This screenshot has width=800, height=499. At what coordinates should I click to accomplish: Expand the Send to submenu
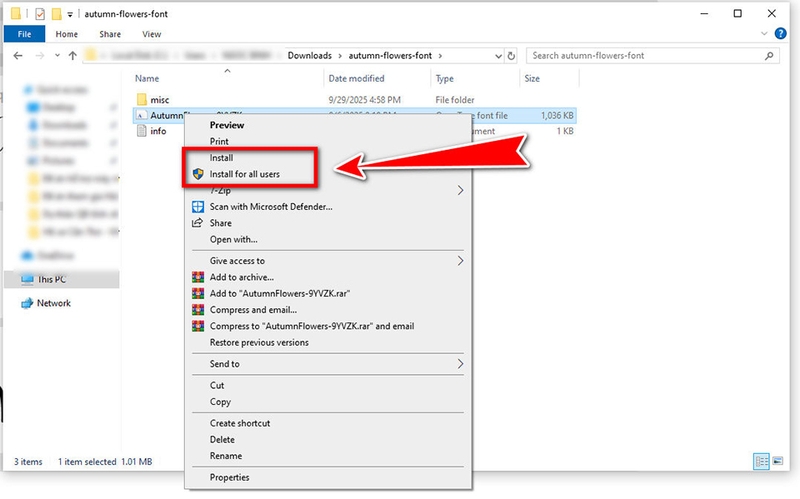pyautogui.click(x=328, y=364)
